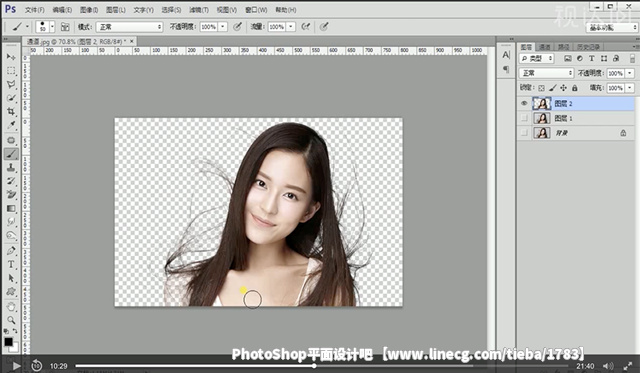
Task: Select the Dodge tool
Action: click(x=11, y=235)
